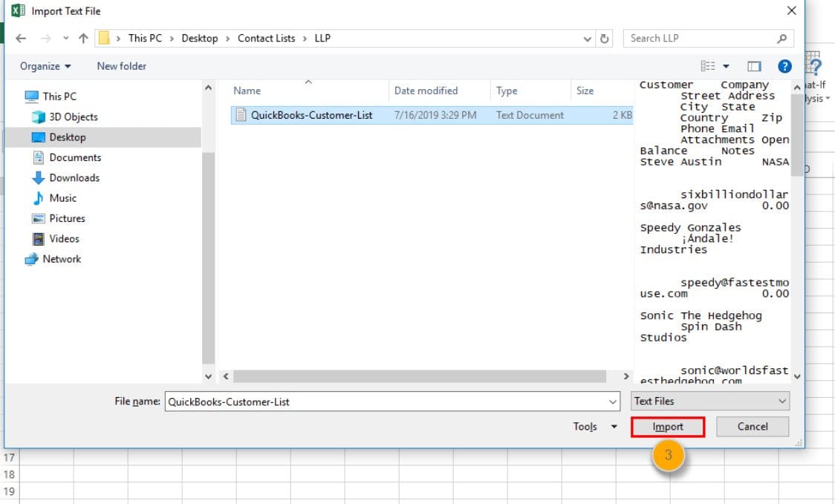The image size is (835, 504).
Task: Click This PC in the breadcrumb path
Action: pyautogui.click(x=146, y=38)
